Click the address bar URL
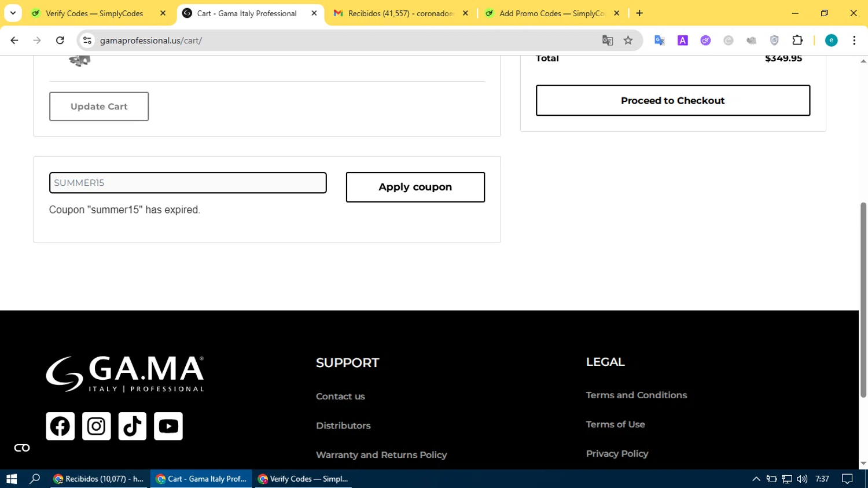The width and height of the screenshot is (868, 488). (151, 41)
